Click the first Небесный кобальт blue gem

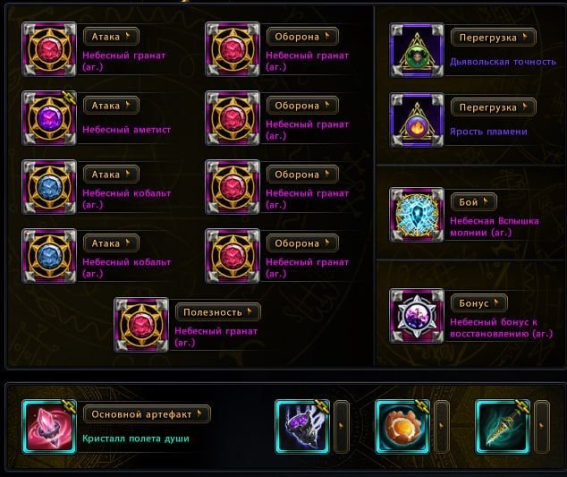pyautogui.click(x=49, y=187)
